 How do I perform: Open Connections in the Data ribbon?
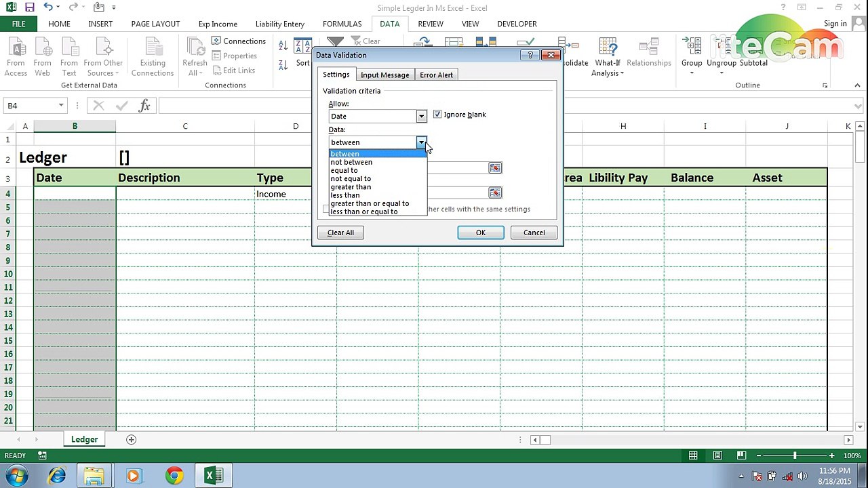tap(239, 41)
